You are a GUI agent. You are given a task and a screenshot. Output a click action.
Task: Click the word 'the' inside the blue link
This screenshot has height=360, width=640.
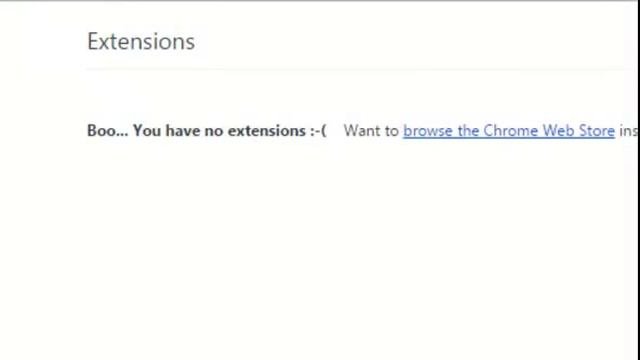(x=468, y=131)
